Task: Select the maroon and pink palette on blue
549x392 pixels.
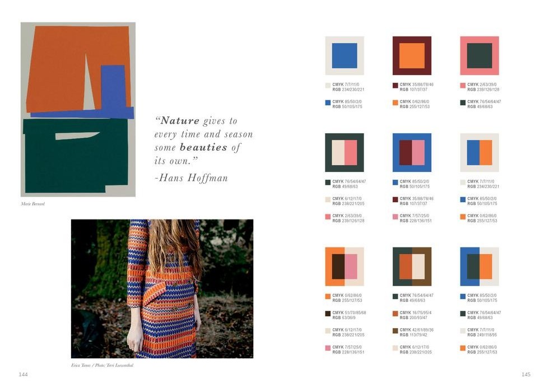Action: pyautogui.click(x=412, y=152)
